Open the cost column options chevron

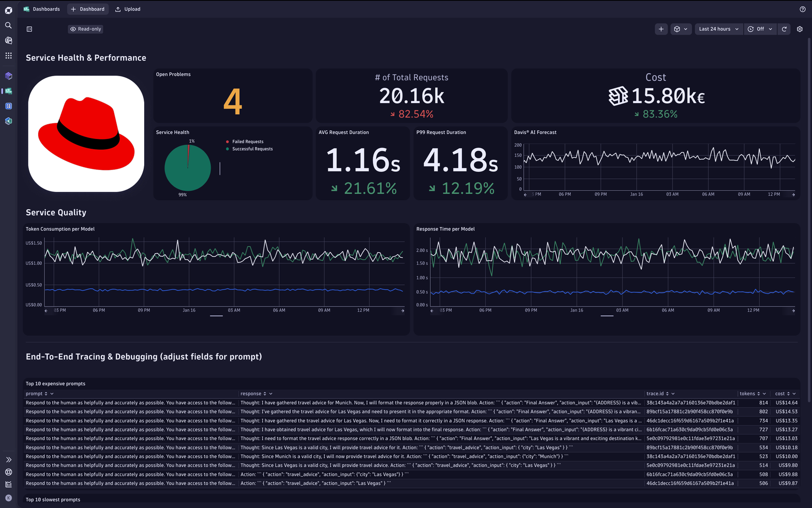coord(794,394)
